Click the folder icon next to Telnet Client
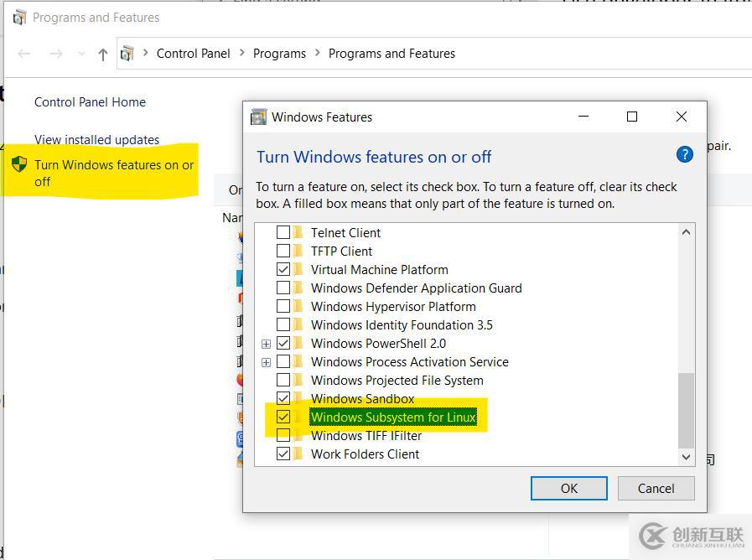The height and width of the screenshot is (560, 752). point(298,232)
